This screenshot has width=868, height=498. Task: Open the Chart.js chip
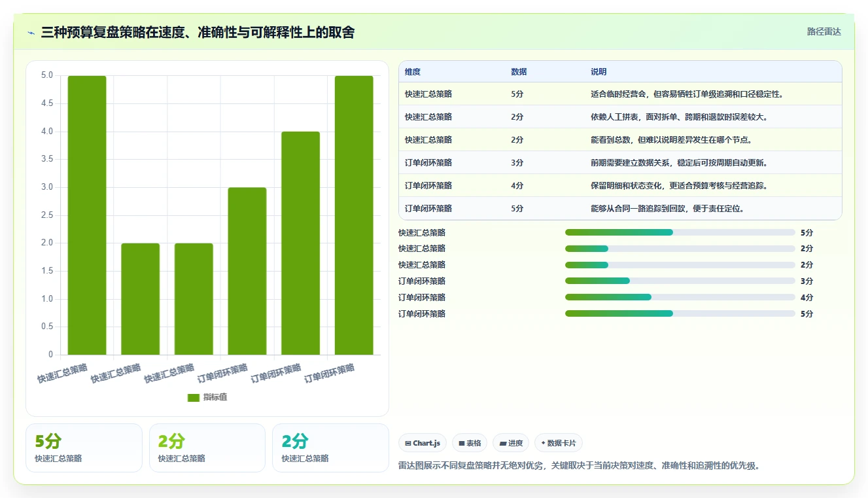(423, 443)
